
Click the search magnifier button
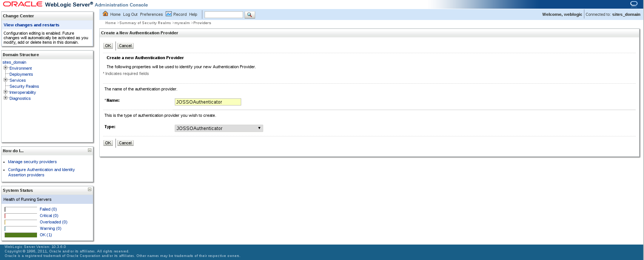[250, 15]
